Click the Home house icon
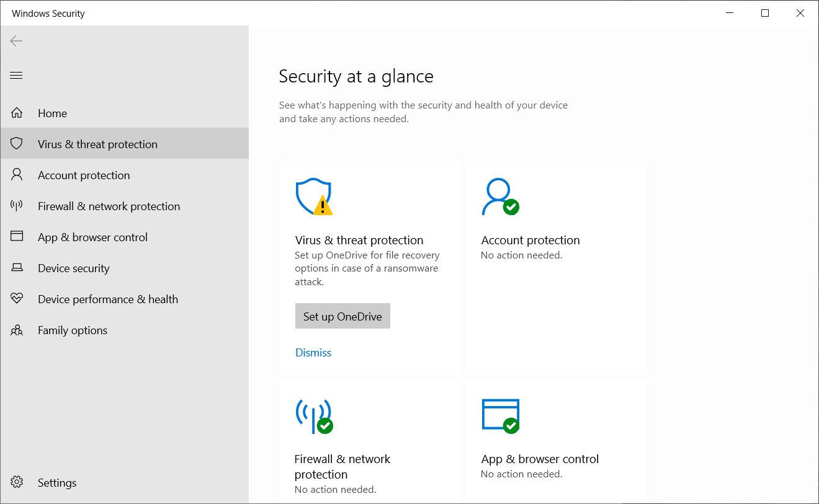Viewport: 819px width, 504px height. tap(17, 113)
